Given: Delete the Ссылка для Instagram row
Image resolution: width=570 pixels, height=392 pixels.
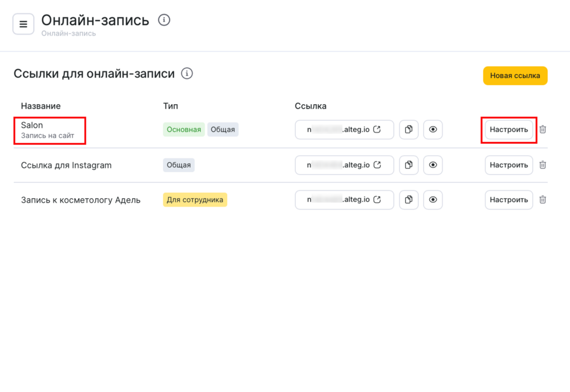Looking at the screenshot, I should [543, 165].
